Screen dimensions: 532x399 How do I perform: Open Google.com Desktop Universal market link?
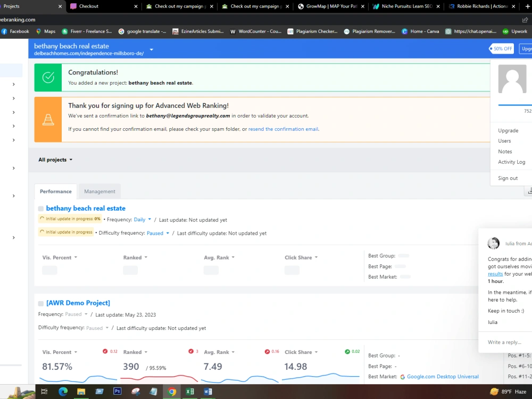point(443,377)
